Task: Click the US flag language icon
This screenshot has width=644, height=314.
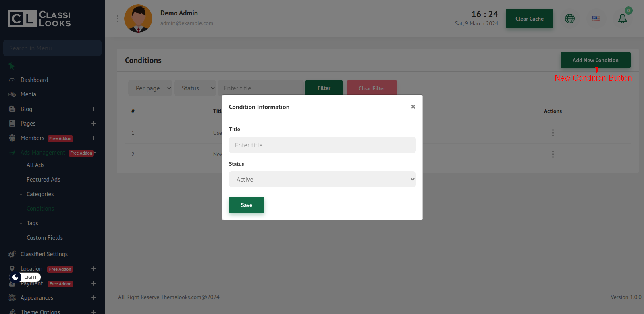Action: pyautogui.click(x=596, y=19)
